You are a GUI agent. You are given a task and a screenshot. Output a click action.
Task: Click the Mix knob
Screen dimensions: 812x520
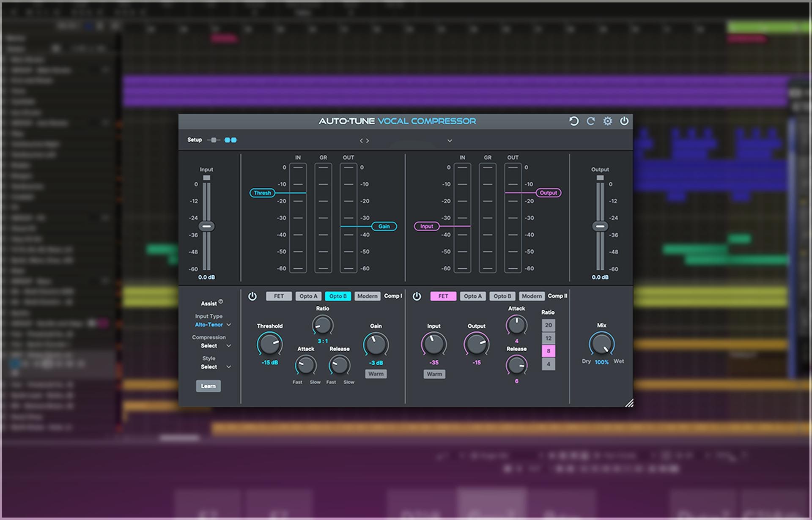[602, 344]
